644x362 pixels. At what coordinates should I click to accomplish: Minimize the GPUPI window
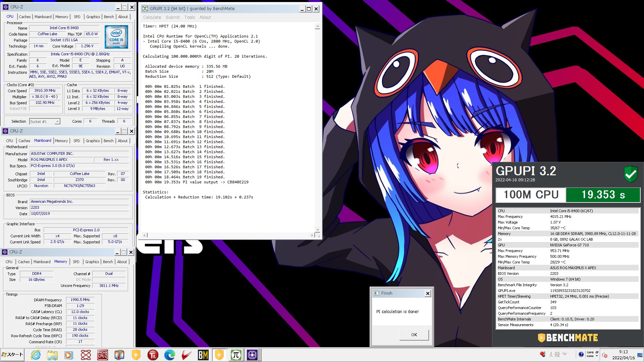(302, 9)
